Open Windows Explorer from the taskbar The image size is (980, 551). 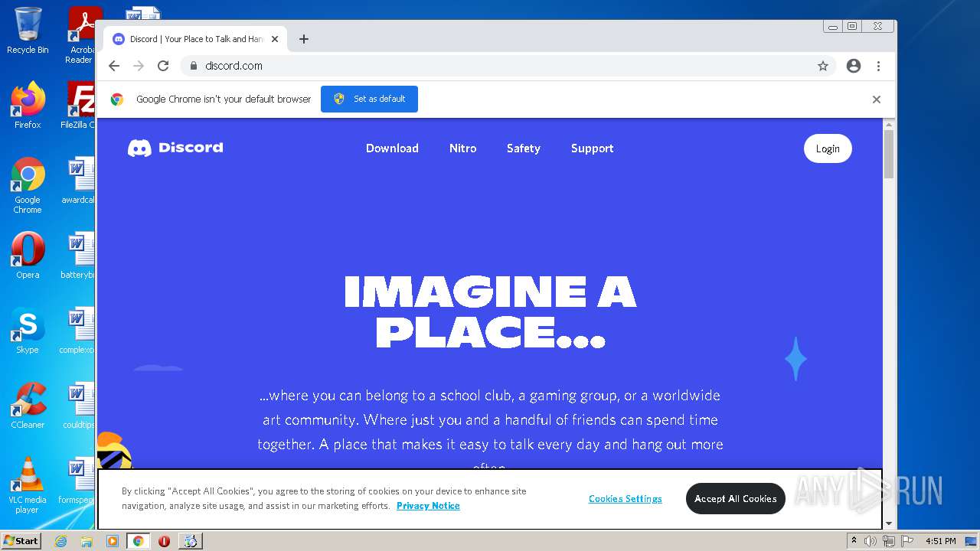(87, 541)
